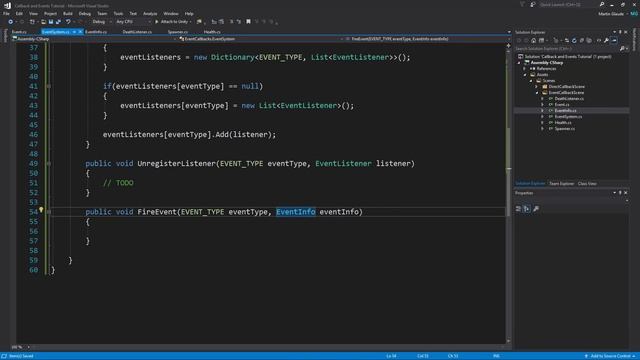Switch to the DeathListener.cs editor tab
The image size is (640, 360).
(137, 32)
